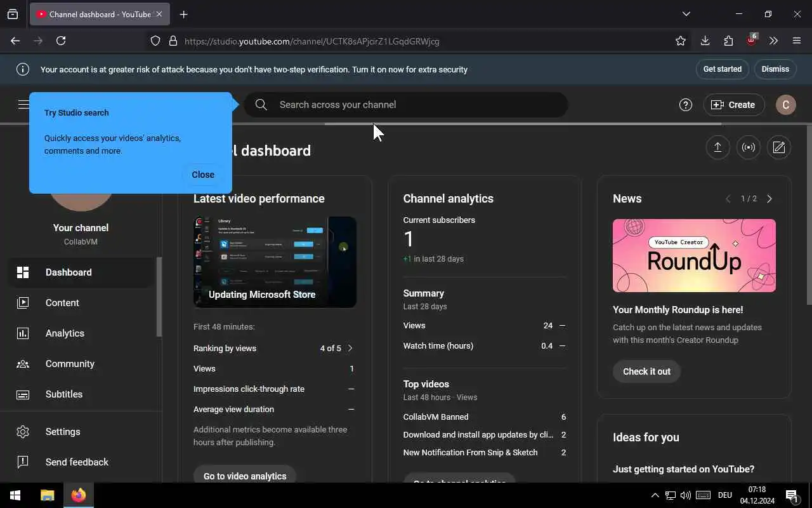Open Download and install app updates video
Screen dimensions: 812x508
[478, 435]
